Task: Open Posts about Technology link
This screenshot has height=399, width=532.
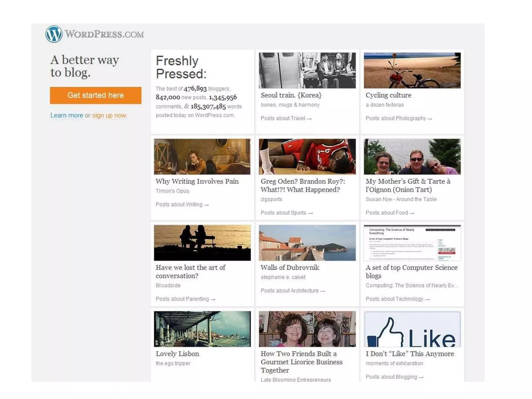Action: (397, 299)
